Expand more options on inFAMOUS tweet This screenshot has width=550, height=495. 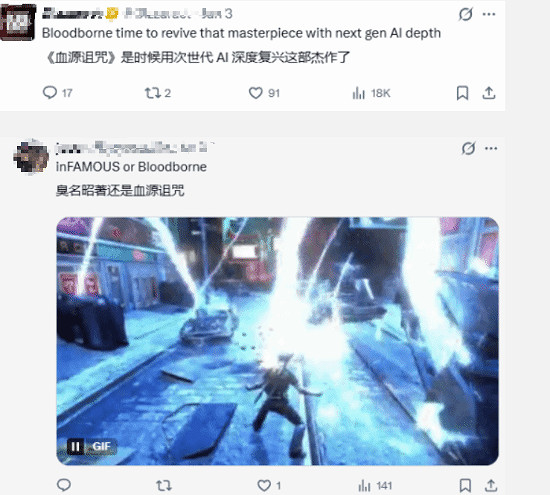tap(491, 148)
